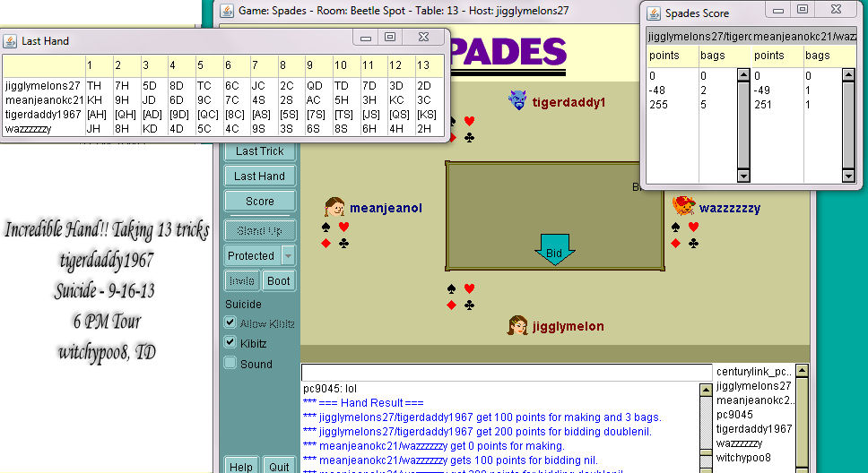The image size is (868, 473).
Task: Open the Protected dropdown arrow
Action: [288, 255]
